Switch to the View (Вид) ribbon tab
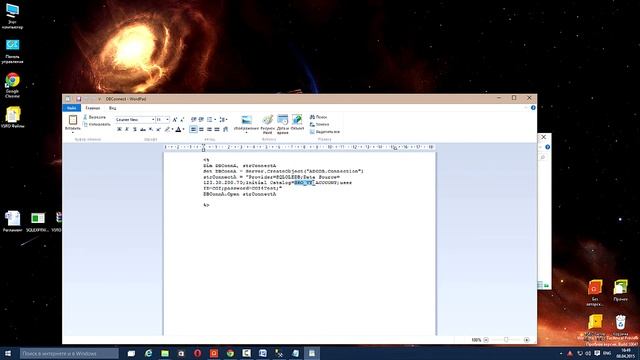The width and height of the screenshot is (640, 360). [112, 108]
